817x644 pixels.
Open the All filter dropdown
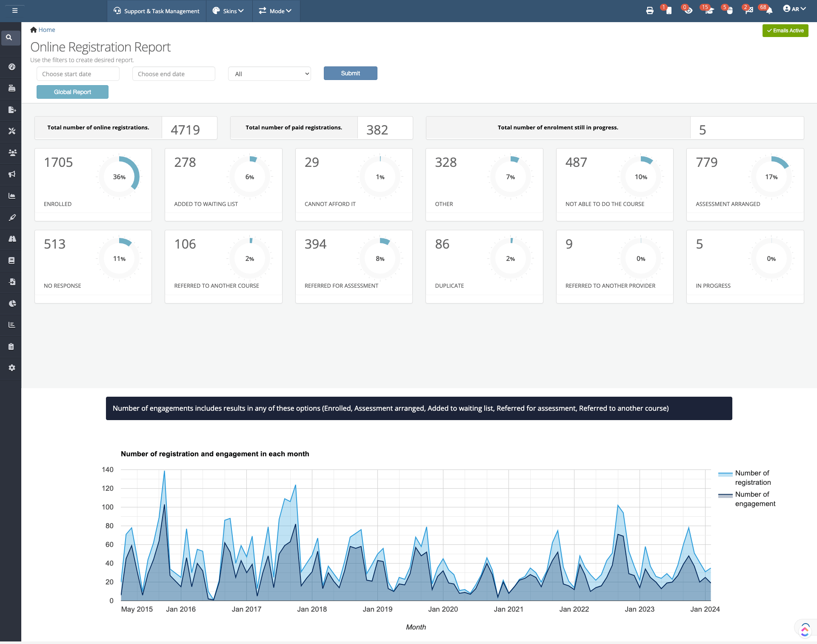tap(269, 74)
